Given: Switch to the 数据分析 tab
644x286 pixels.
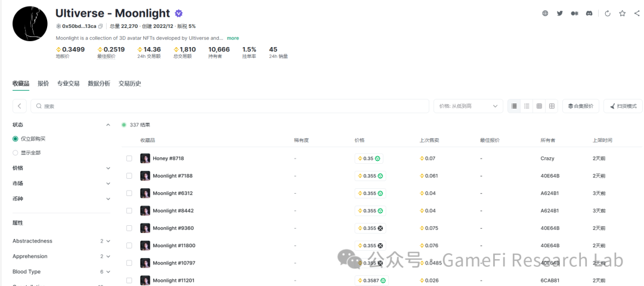Looking at the screenshot, I should (99, 83).
